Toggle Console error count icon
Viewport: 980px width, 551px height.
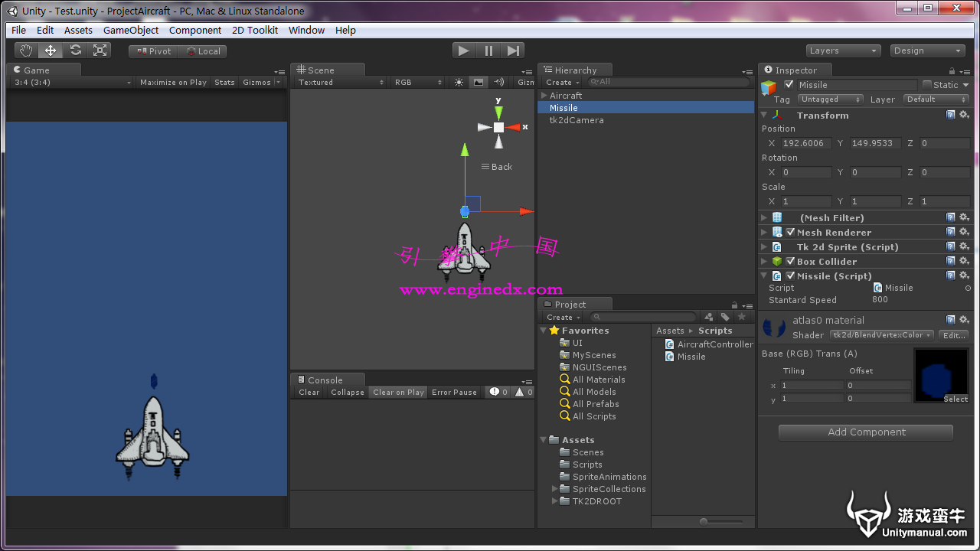pyautogui.click(x=498, y=392)
